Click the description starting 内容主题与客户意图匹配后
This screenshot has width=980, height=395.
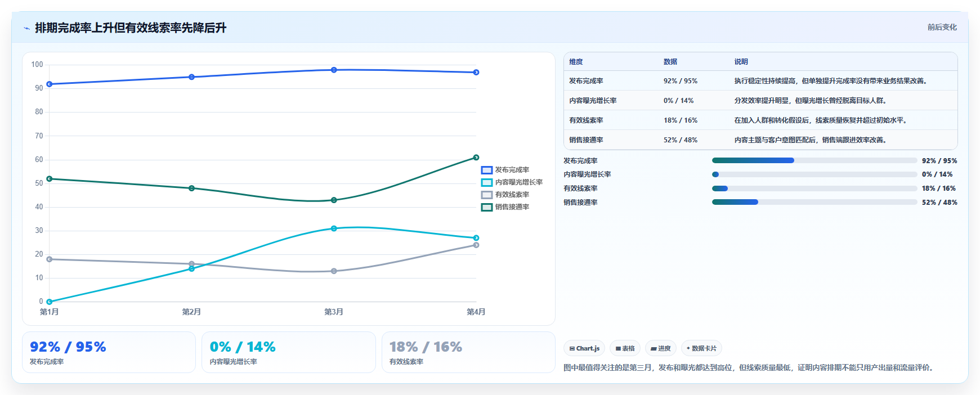[x=811, y=140]
